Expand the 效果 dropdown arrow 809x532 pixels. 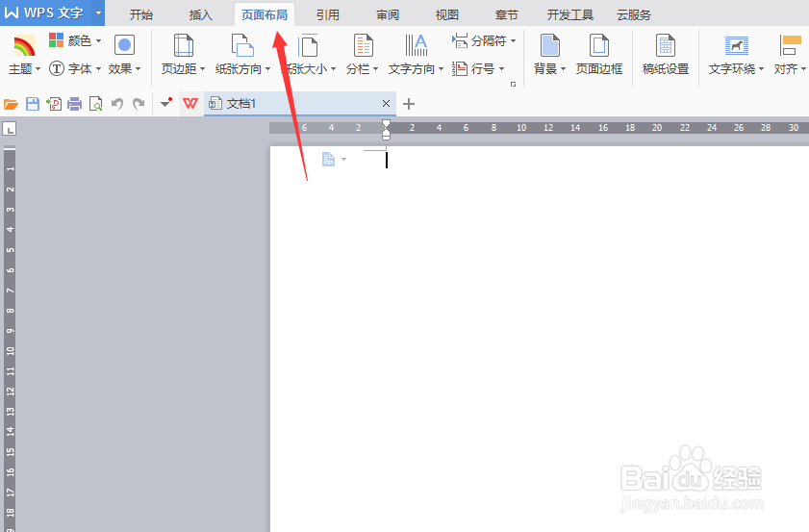coord(138,68)
